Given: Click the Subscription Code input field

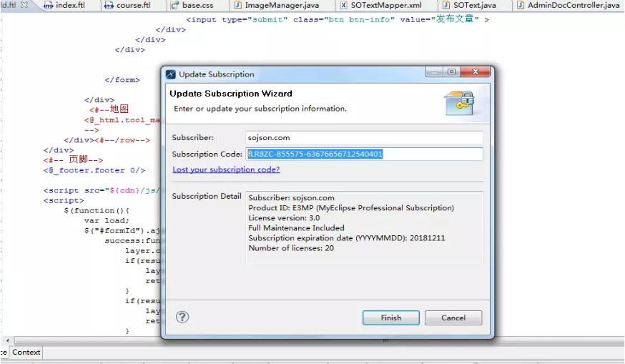Looking at the screenshot, I should [x=364, y=154].
